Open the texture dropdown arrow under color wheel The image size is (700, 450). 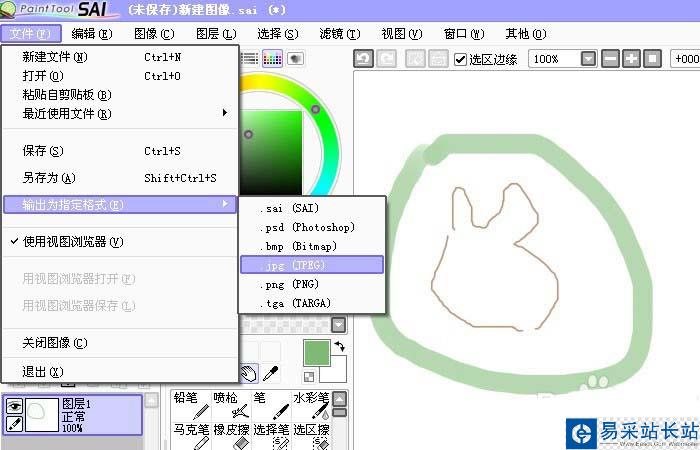click(x=339, y=325)
